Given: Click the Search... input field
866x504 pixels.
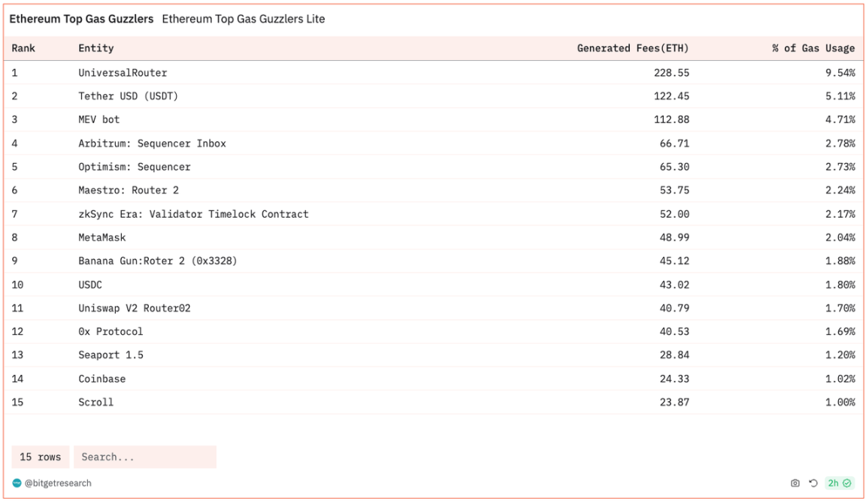Looking at the screenshot, I should 144,457.
